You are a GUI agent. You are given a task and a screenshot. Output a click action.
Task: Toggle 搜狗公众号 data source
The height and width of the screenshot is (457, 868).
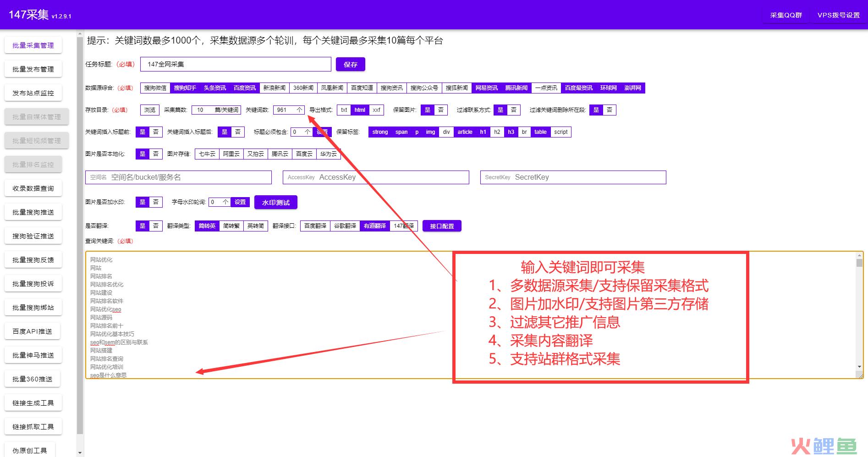pyautogui.click(x=424, y=88)
